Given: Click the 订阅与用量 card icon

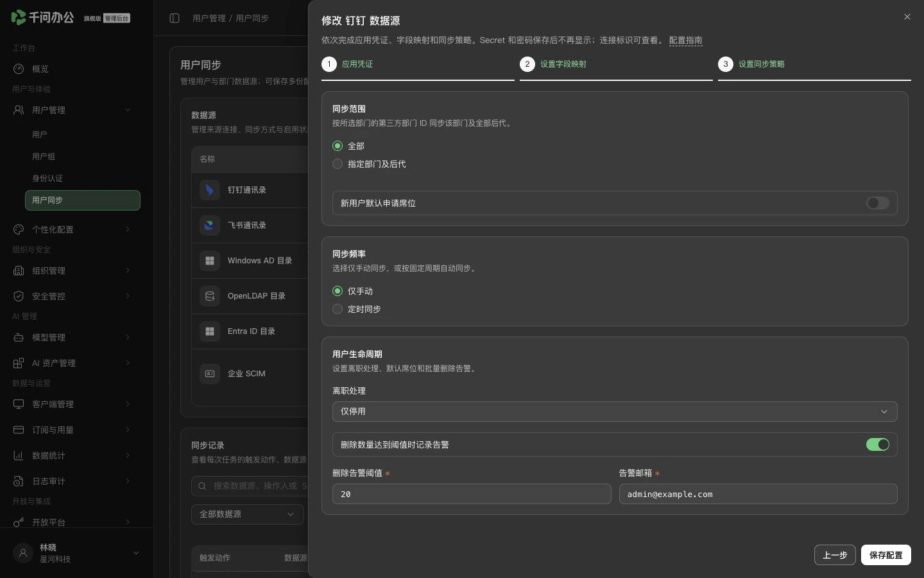Looking at the screenshot, I should click(x=19, y=430).
